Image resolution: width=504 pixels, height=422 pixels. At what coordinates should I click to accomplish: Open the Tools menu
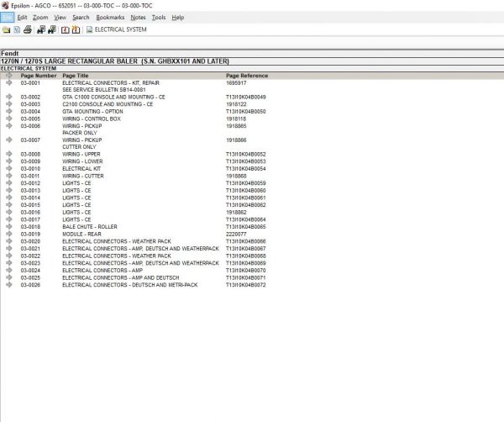(x=159, y=18)
